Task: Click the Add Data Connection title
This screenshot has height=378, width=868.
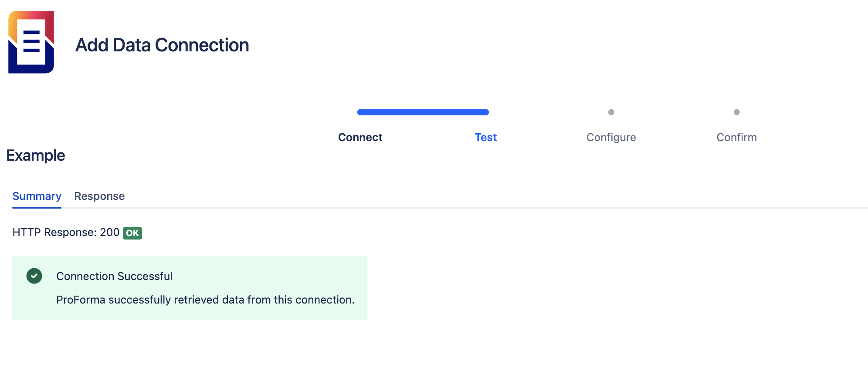Action: point(163,45)
